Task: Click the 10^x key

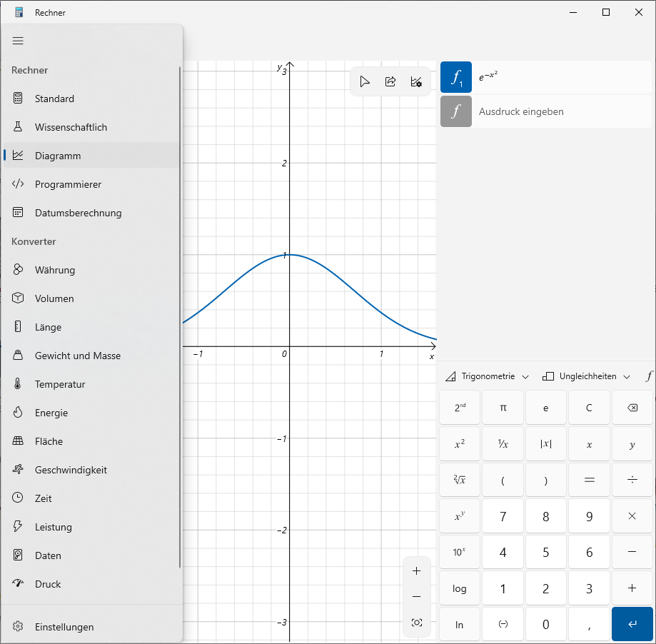Action: click(x=460, y=553)
